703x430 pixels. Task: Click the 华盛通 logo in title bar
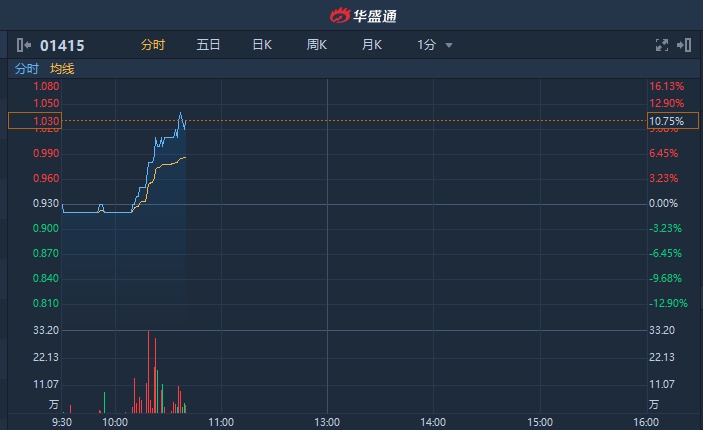point(351,15)
